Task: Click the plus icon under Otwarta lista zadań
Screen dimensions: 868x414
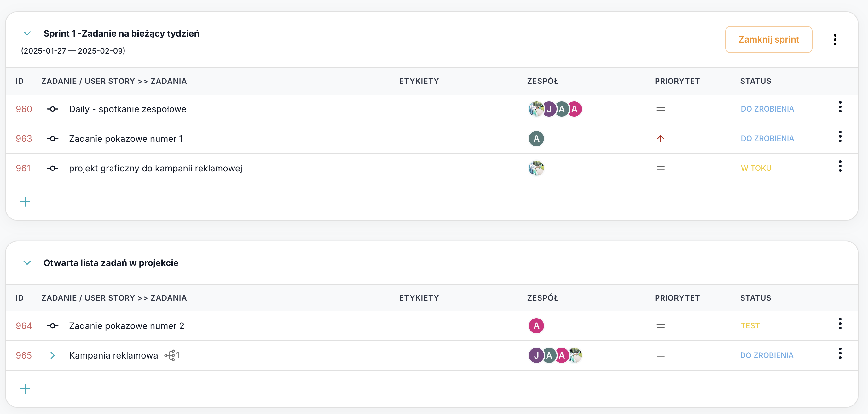Action: point(25,389)
